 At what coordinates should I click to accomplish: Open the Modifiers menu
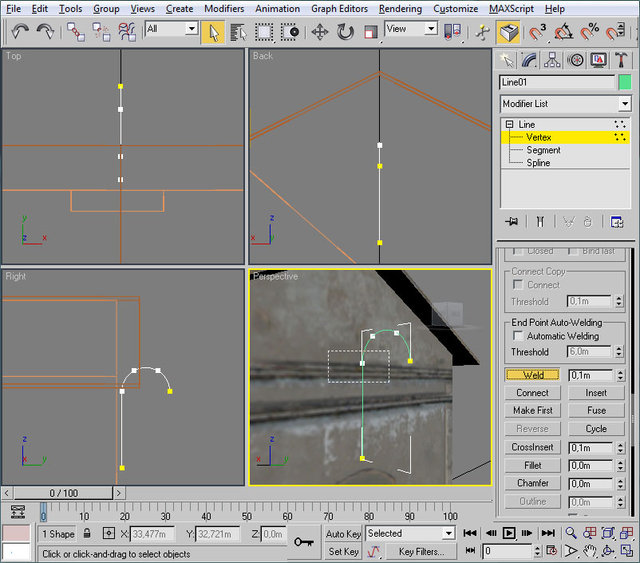223,8
